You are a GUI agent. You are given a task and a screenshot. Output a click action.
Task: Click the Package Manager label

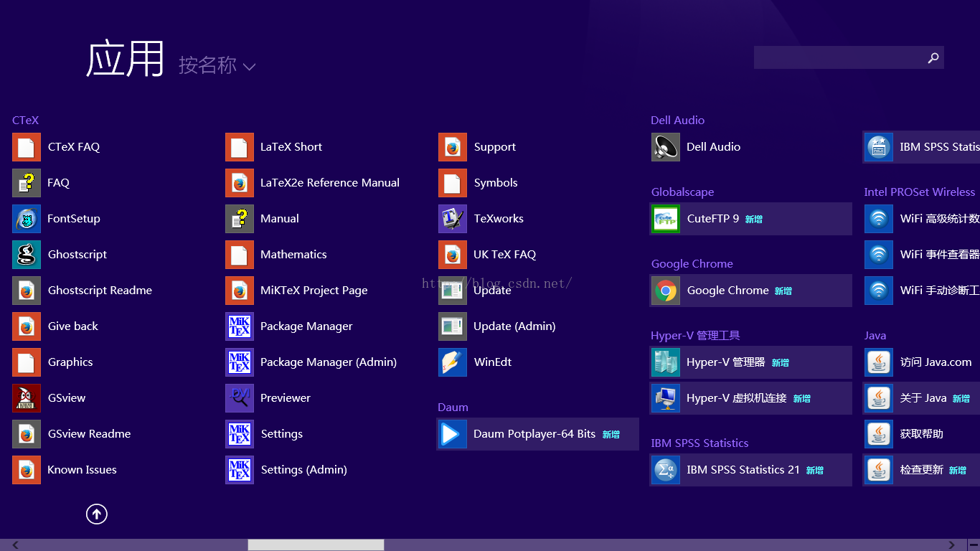click(306, 326)
